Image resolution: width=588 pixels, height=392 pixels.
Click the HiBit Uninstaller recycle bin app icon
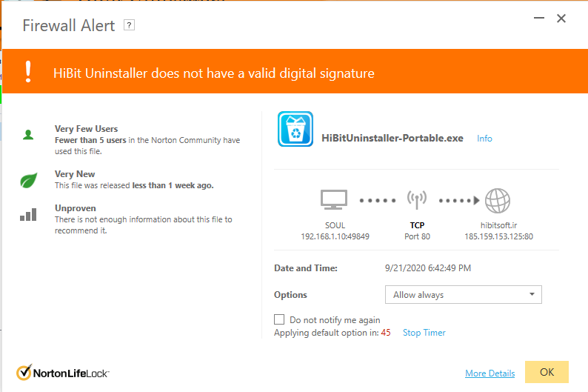point(295,130)
